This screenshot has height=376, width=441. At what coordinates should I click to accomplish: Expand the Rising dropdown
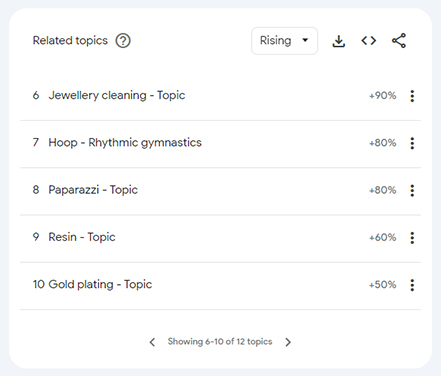pos(284,41)
